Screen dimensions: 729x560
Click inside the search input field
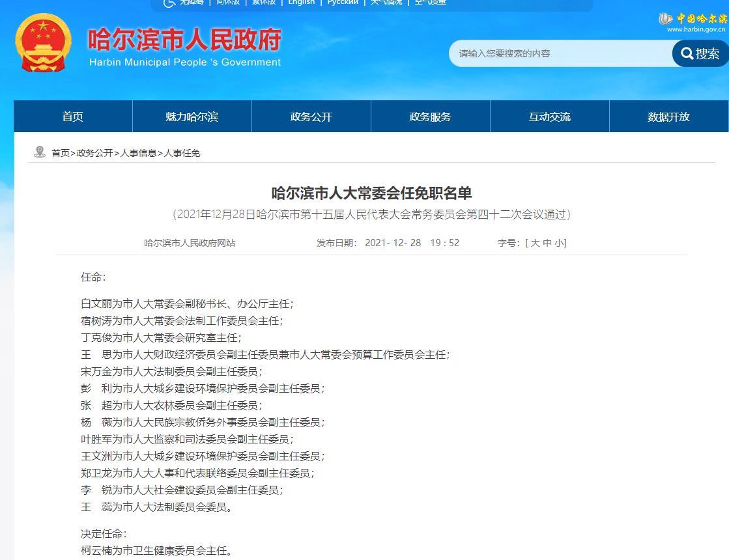coord(560,53)
